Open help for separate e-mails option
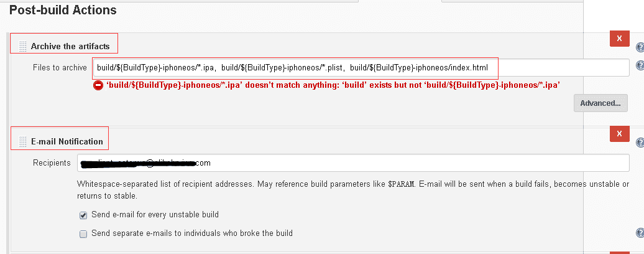 click(640, 233)
